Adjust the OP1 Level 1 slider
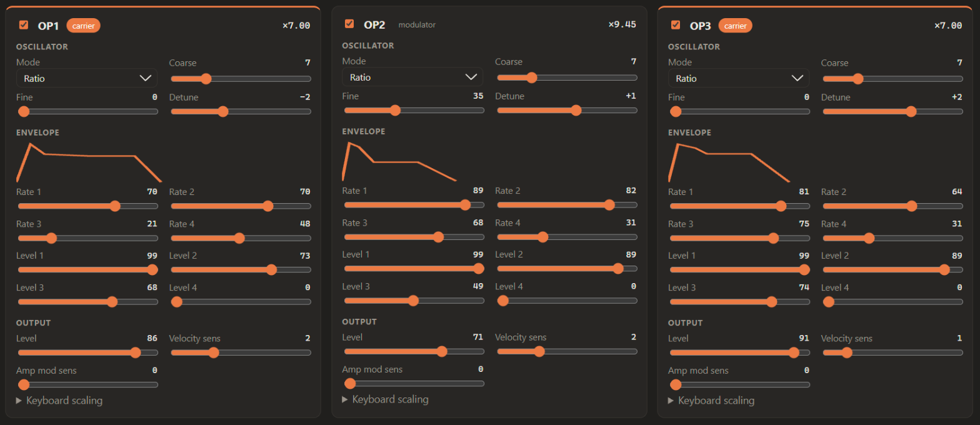The image size is (980, 425). (87, 269)
